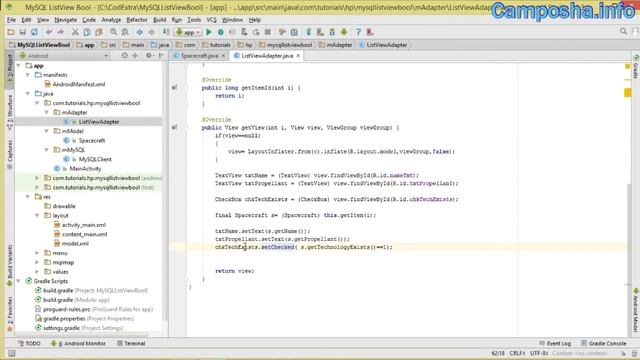Image resolution: width=640 pixels, height=360 pixels.
Task: Close the ListViewAdapter.java tab
Action: coord(298,56)
